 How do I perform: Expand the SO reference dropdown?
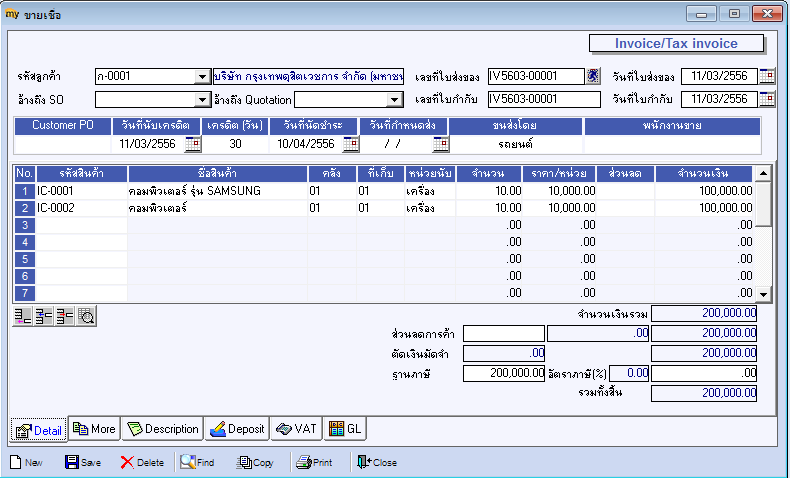(202, 100)
